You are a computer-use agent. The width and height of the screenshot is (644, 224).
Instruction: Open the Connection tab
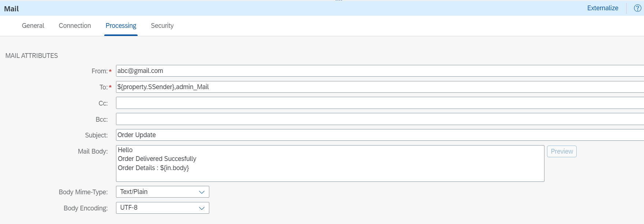click(75, 26)
